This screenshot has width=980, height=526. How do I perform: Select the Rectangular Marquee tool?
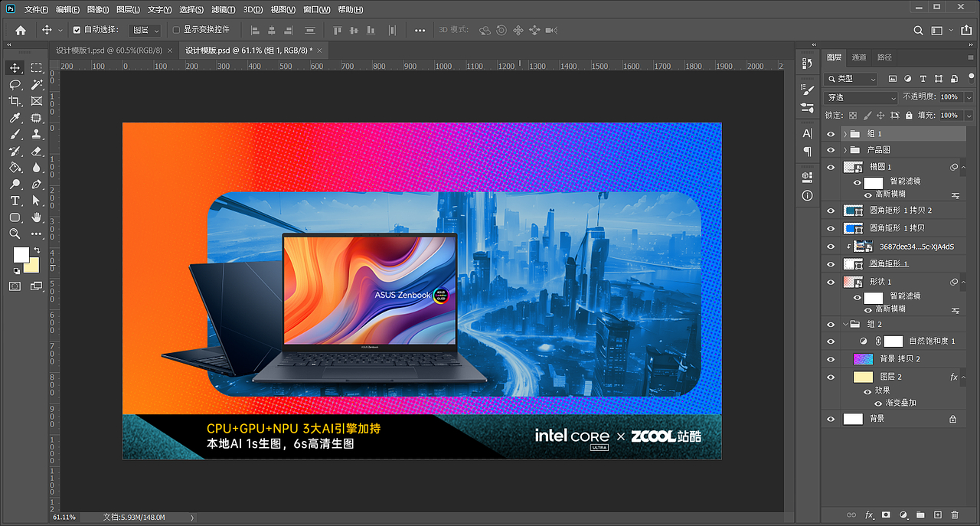pyautogui.click(x=36, y=67)
